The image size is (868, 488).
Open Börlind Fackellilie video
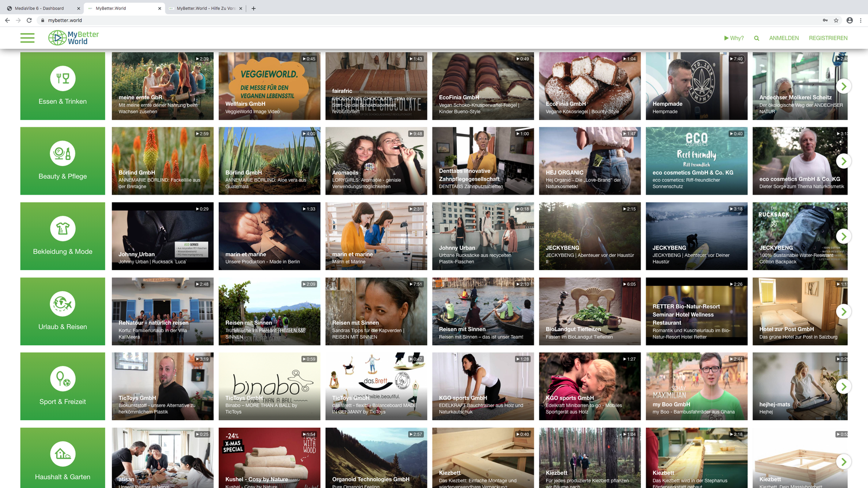coord(162,161)
